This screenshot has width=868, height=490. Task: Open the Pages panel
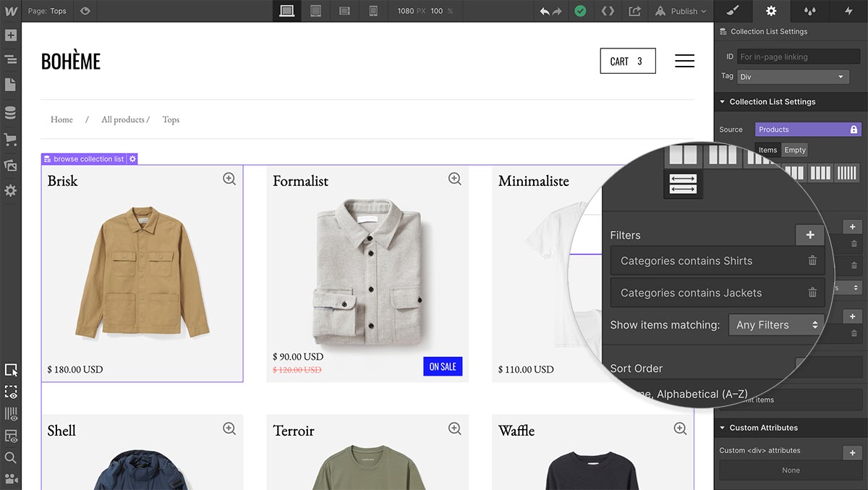pos(11,85)
